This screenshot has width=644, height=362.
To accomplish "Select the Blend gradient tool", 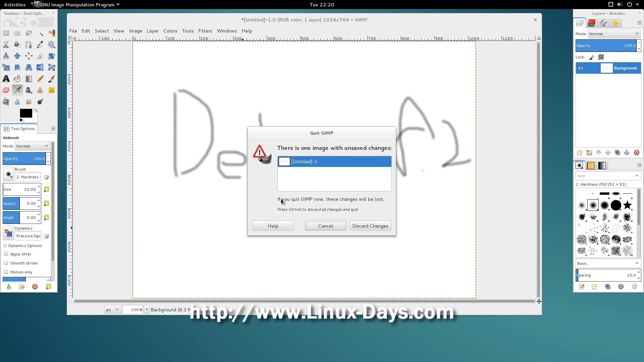I will click(x=29, y=79).
